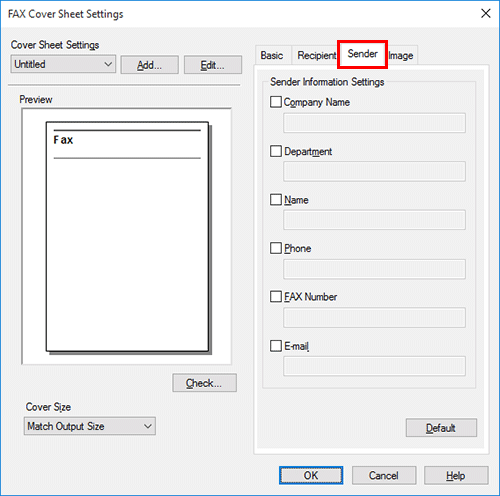Open the Untitled cover sheet dropdown
This screenshot has height=496, width=500.
tap(63, 64)
